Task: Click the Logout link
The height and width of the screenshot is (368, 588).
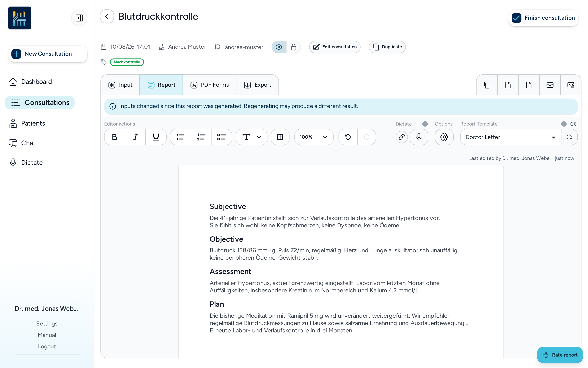Action: click(x=47, y=346)
